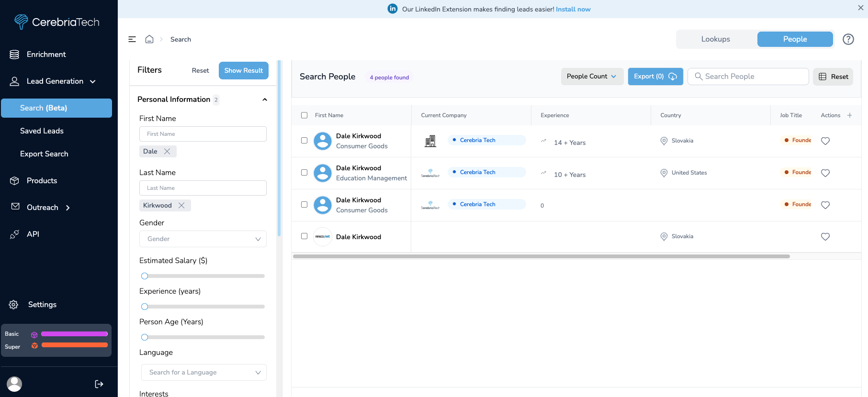Screen dimensions: 868x397
Task: Adjust the Estimated Salary slider handle
Action: point(145,276)
